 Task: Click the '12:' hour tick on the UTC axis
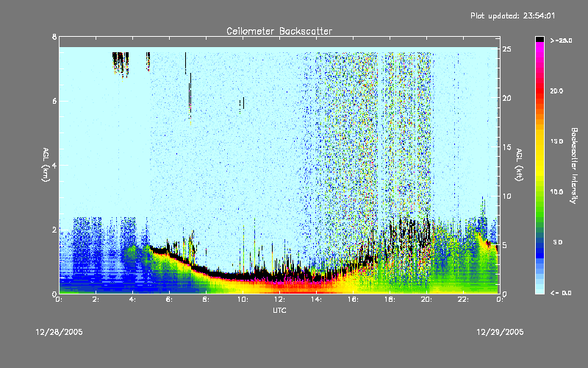pos(279,300)
